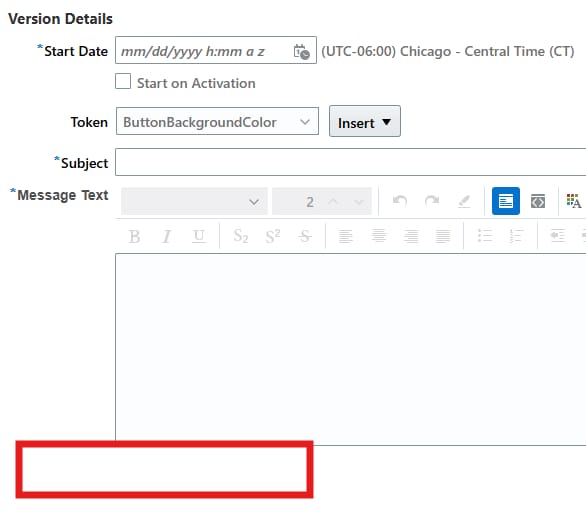Click the Subject input field
Viewport: 586px width, 511px height.
pyautogui.click(x=351, y=162)
